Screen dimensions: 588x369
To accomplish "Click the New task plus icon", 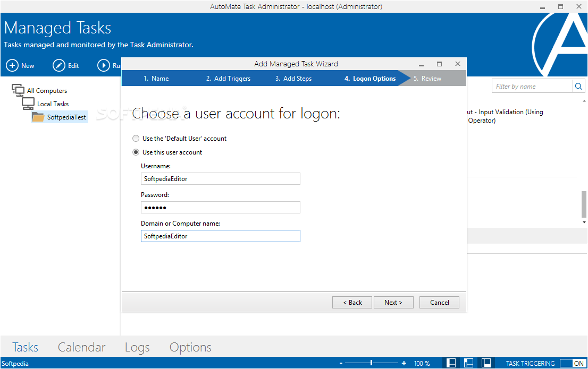I will click(x=12, y=65).
